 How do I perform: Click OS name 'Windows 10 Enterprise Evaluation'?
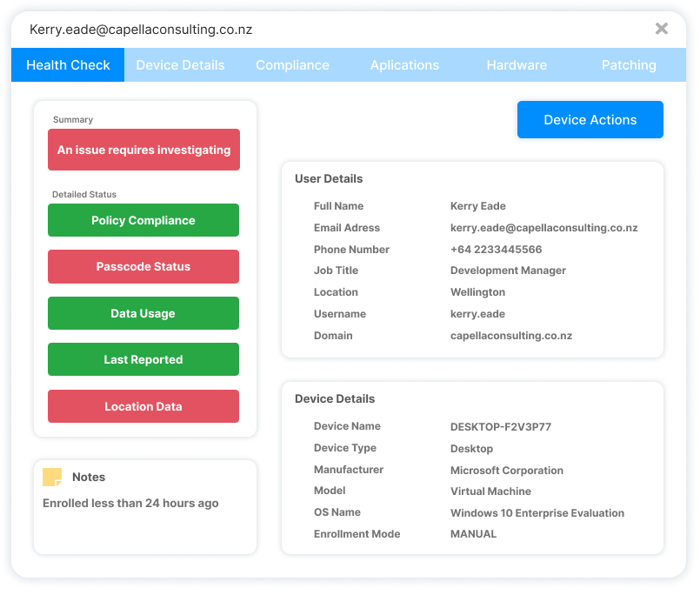point(537,513)
